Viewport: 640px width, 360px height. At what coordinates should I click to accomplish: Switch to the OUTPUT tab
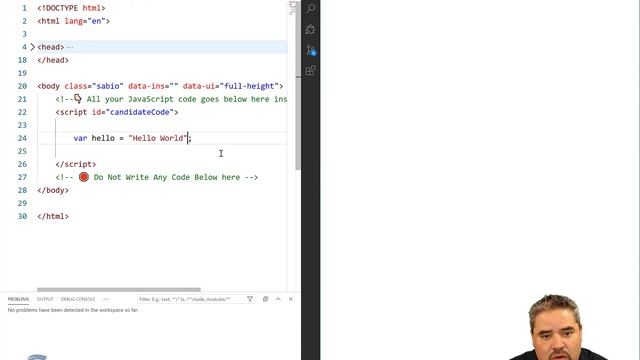(x=45, y=299)
